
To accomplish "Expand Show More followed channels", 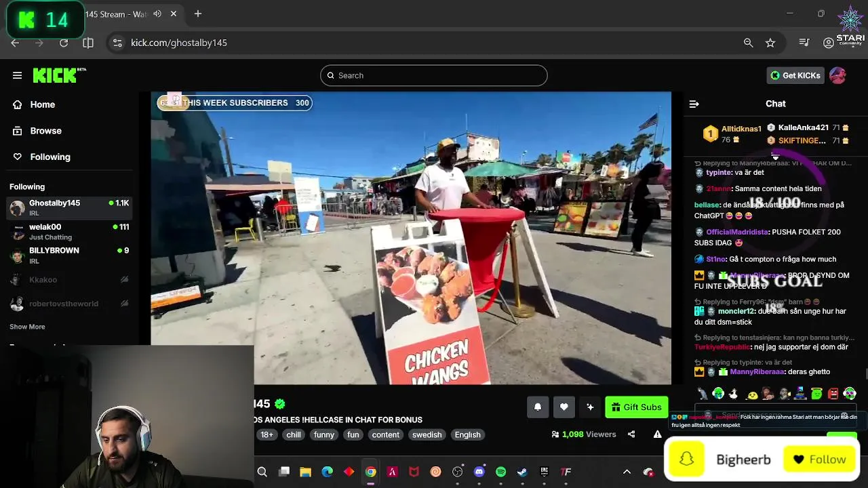I will [27, 327].
